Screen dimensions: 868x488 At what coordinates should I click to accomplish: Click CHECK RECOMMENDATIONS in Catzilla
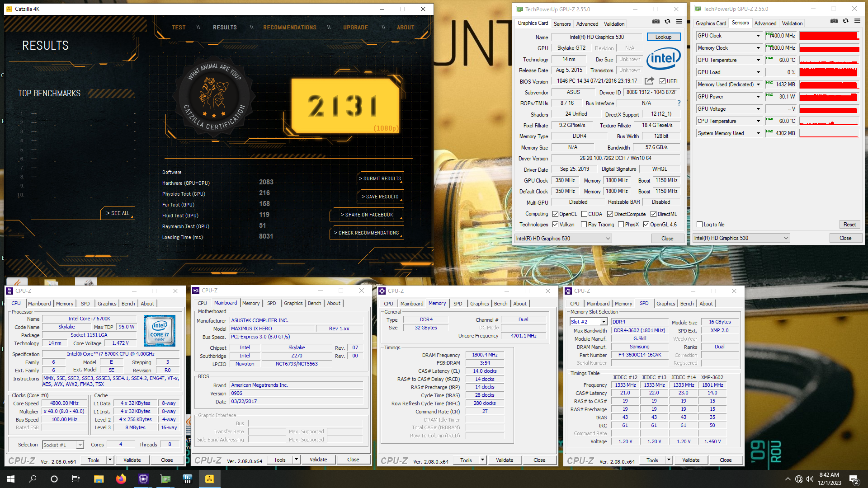click(x=367, y=233)
